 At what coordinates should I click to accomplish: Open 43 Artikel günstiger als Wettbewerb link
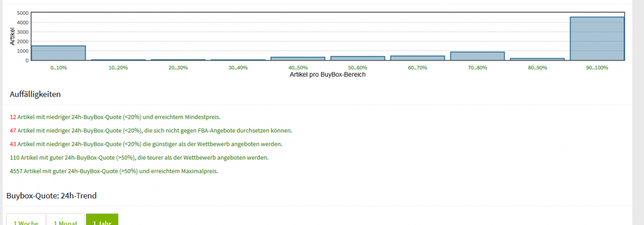click(146, 144)
